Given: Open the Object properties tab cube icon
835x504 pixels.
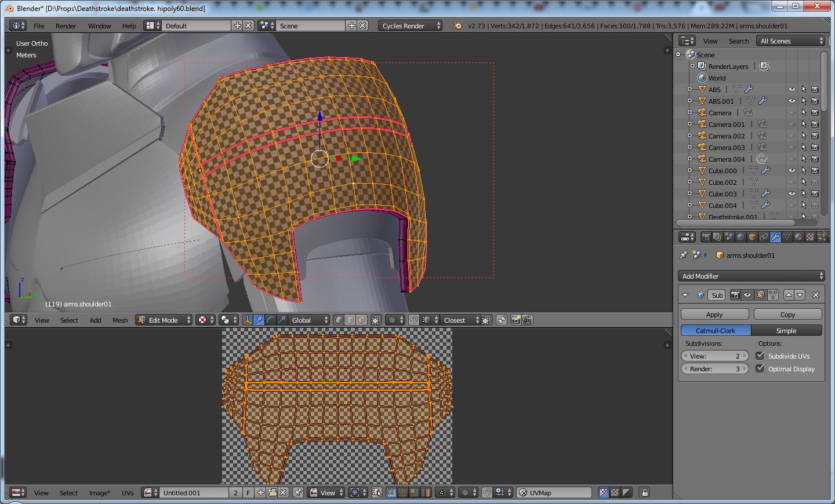Looking at the screenshot, I should point(752,237).
